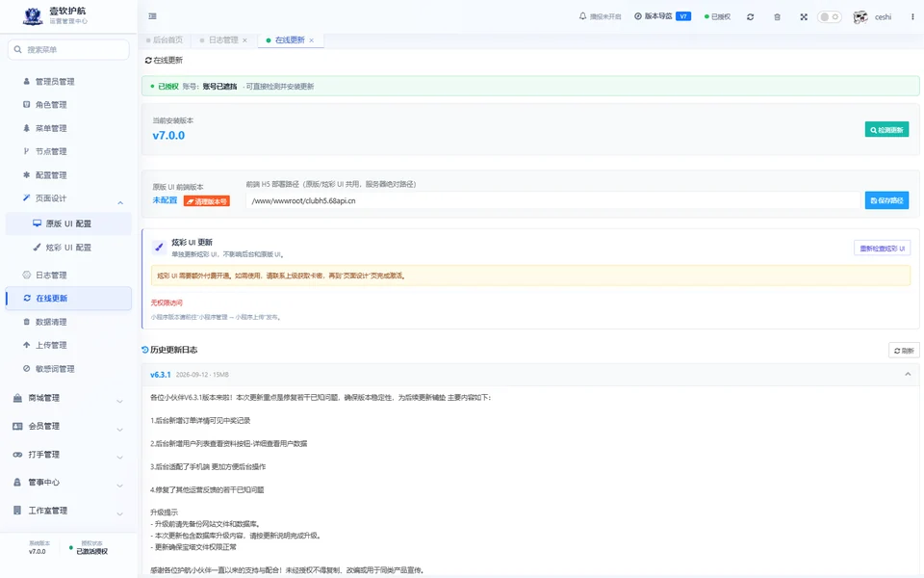Click the 原版 UI 配置 monitor icon
This screenshot has height=578, width=924.
[38, 223]
